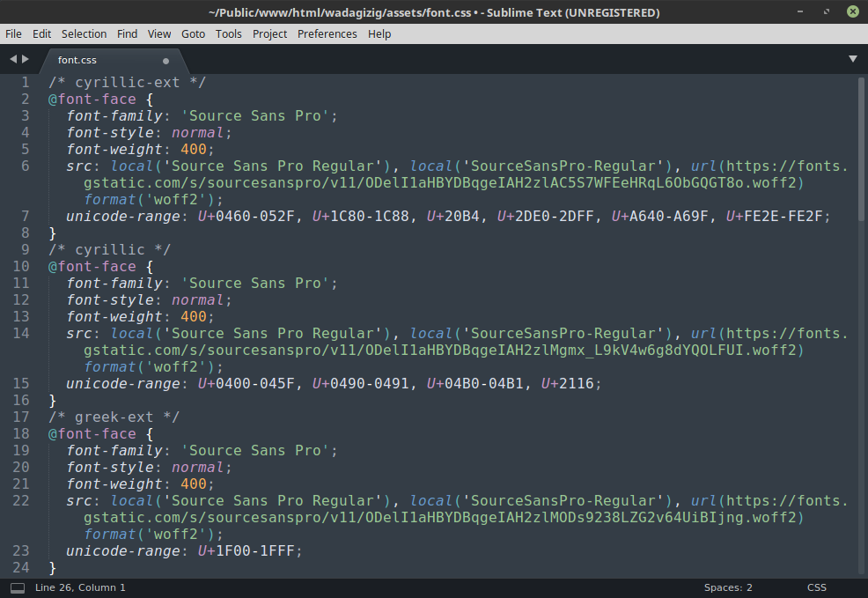
Task: Click the /* greek-ext */ comment
Action: click(x=114, y=417)
